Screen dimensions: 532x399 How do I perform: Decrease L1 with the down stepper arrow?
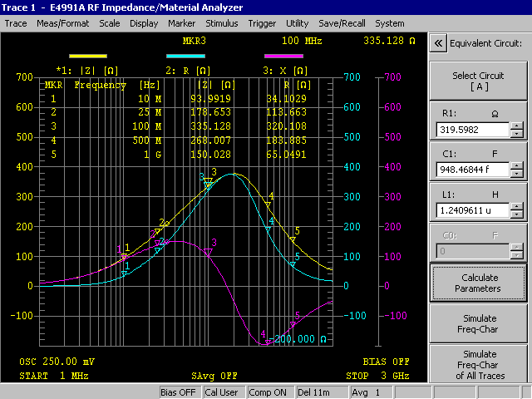(x=517, y=214)
